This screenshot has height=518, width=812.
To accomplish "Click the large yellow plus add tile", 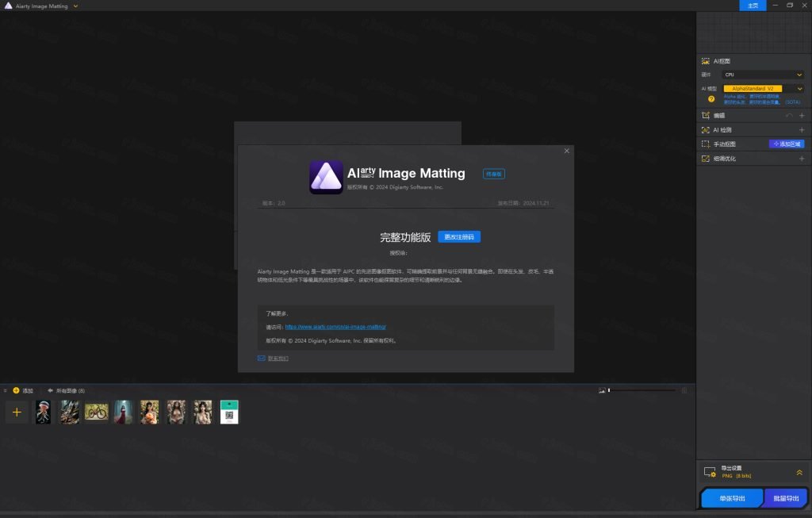I will coord(17,412).
